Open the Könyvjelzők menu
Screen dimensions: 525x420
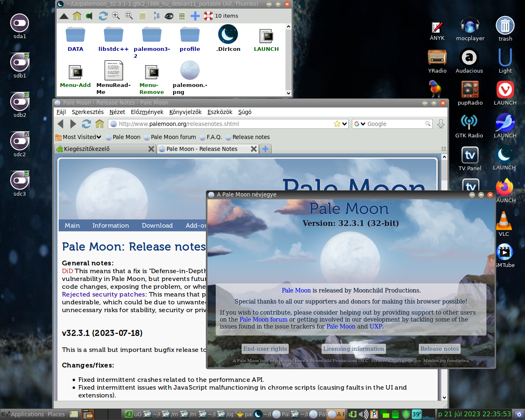(185, 112)
